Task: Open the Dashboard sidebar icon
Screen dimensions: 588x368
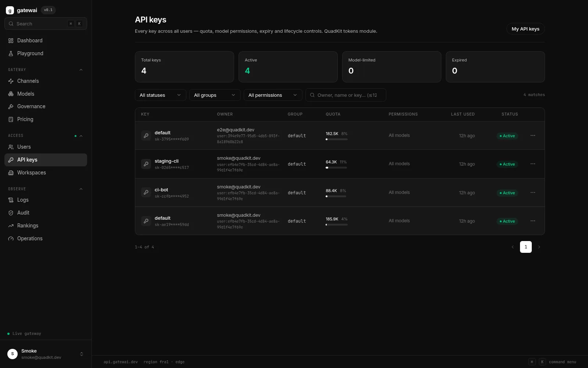Action: [11, 40]
